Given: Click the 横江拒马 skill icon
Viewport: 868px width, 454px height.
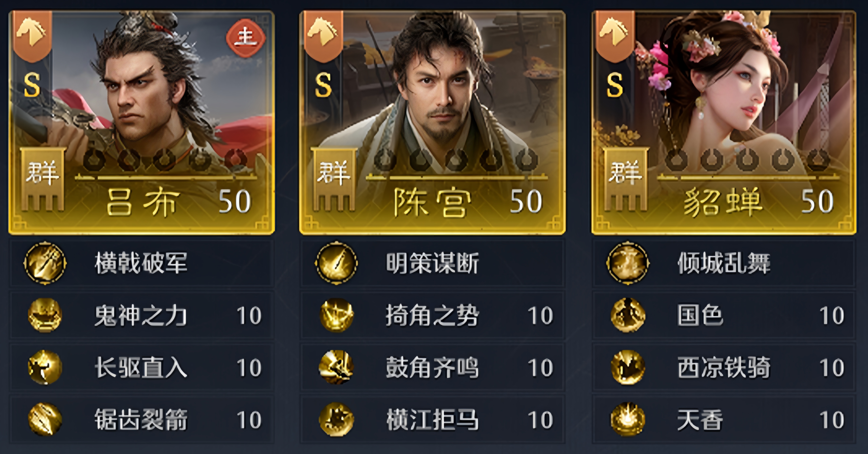Looking at the screenshot, I should 336,419.
